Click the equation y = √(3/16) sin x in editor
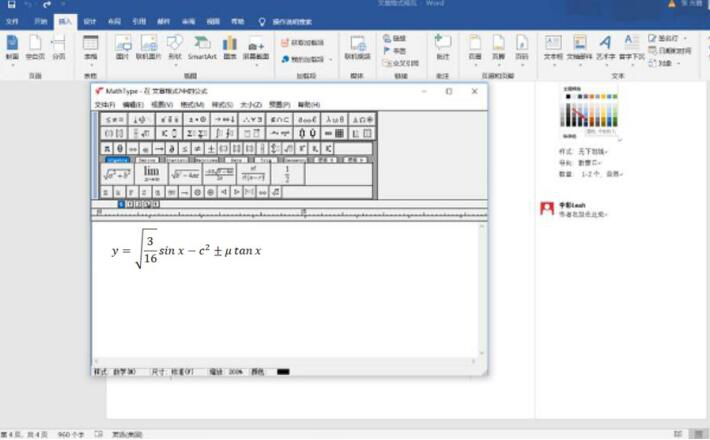 (186, 249)
